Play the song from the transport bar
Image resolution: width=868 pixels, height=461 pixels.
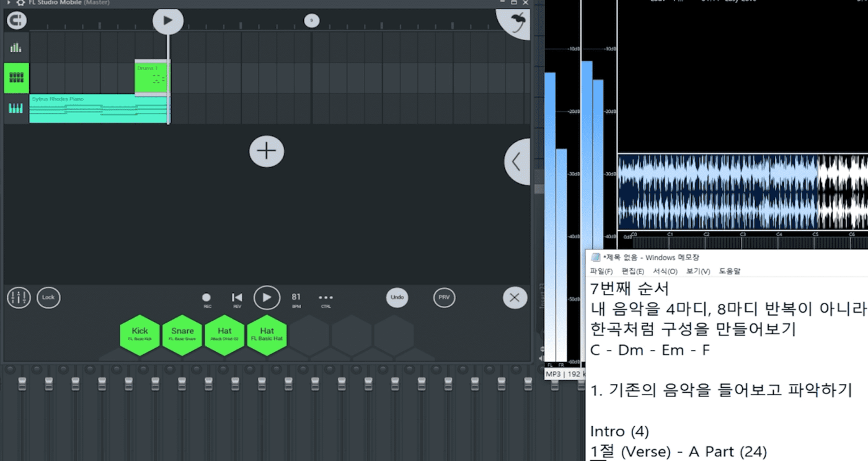click(x=267, y=298)
